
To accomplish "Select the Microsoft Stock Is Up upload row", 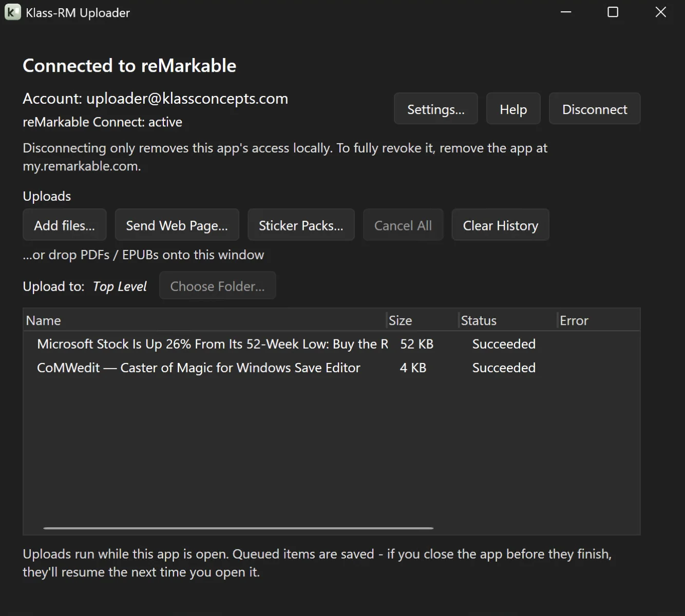I will click(x=332, y=344).
